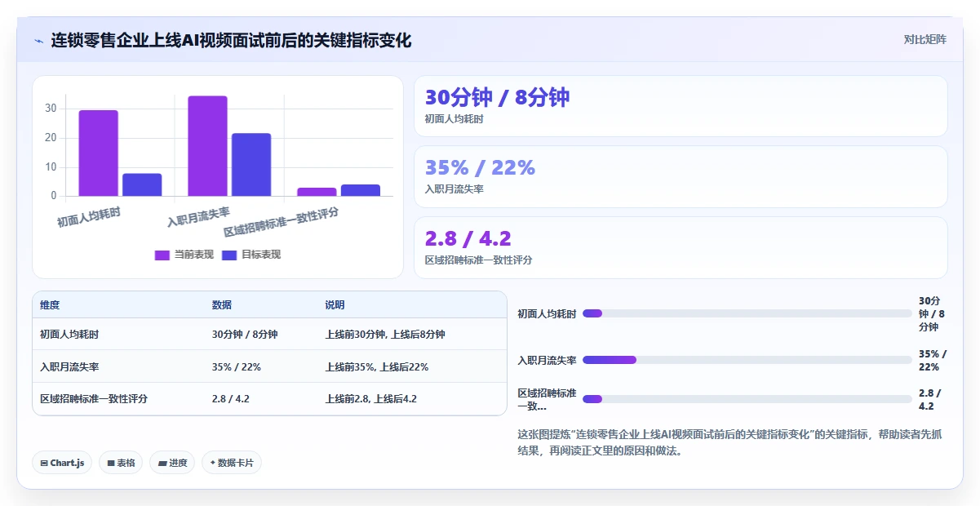The height and width of the screenshot is (506, 980).
Task: Click the 2.8 / 4.2 table data cell
Action: (231, 399)
